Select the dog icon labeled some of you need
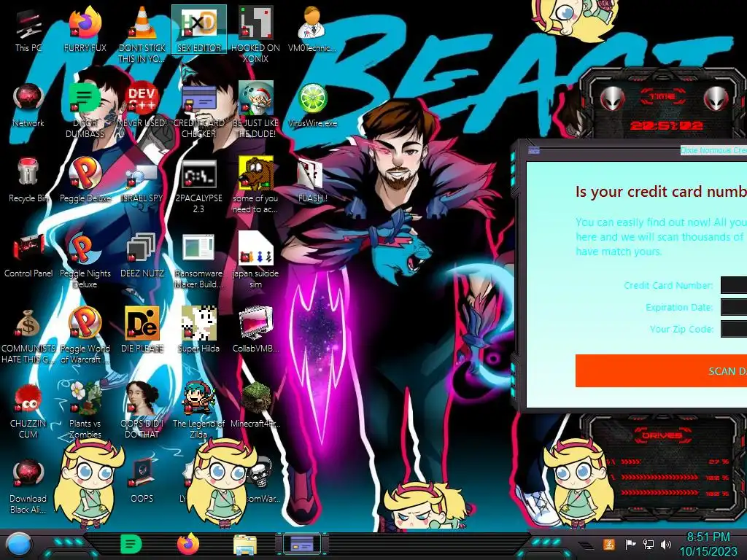This screenshot has width=747, height=560. pos(255,184)
